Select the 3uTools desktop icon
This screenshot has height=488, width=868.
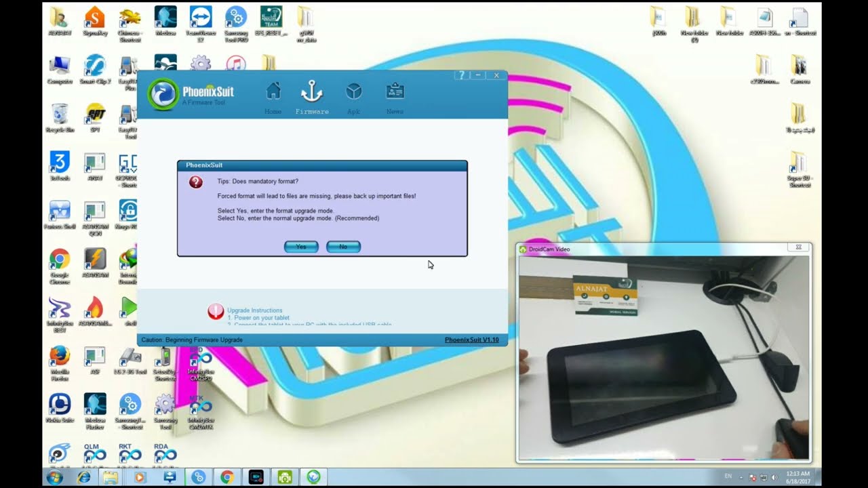60,166
